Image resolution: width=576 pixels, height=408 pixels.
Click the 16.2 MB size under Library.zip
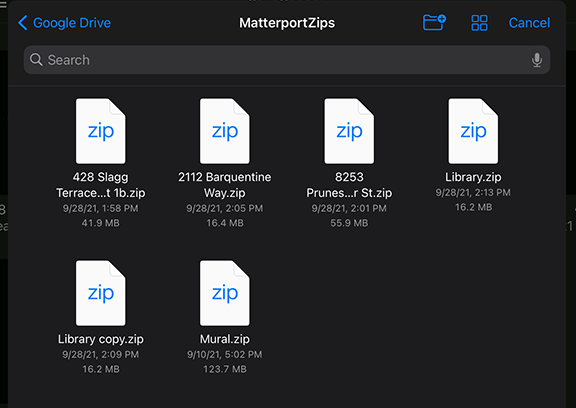point(473,207)
